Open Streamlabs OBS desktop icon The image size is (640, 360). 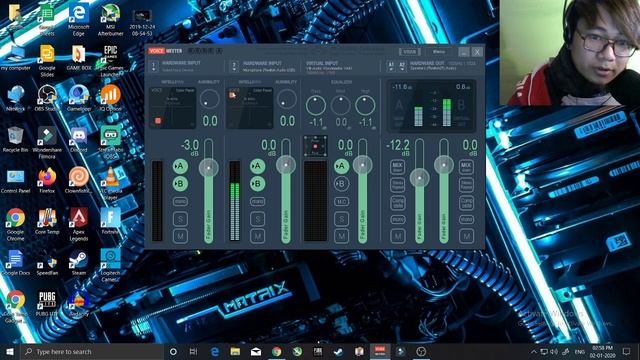[110, 142]
